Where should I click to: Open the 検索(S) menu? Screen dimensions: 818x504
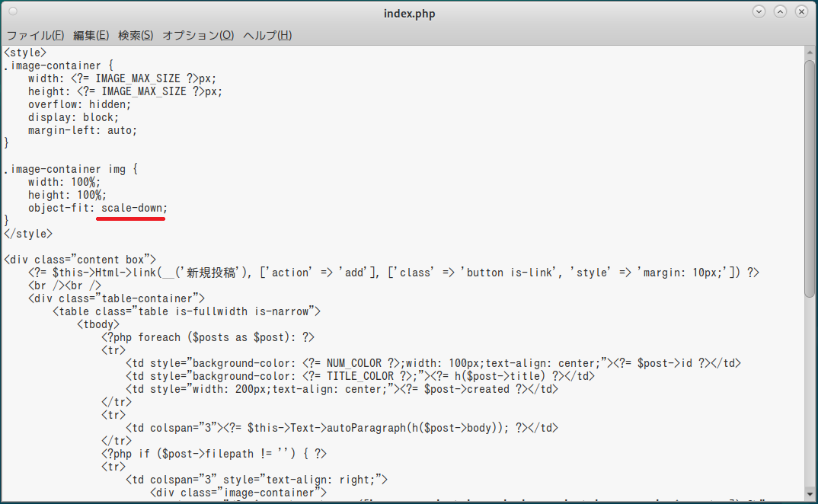136,36
